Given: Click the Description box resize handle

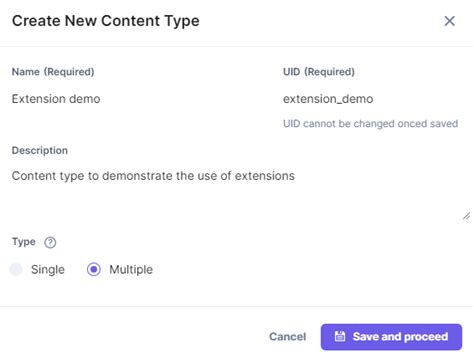Looking at the screenshot, I should [x=466, y=216].
